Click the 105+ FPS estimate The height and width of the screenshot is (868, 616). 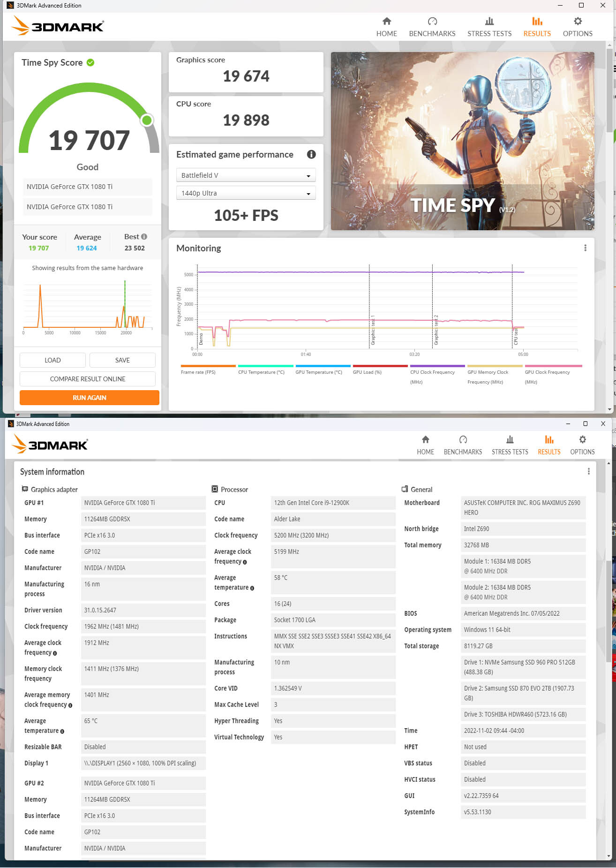tap(246, 215)
